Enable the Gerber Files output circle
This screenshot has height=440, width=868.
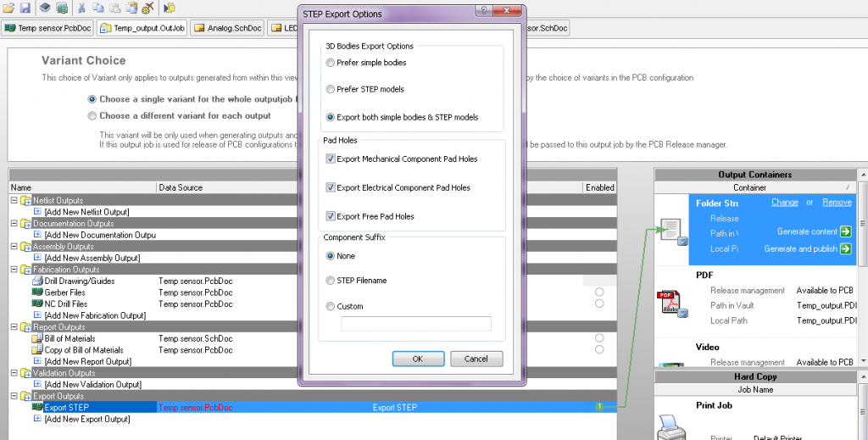click(x=599, y=292)
